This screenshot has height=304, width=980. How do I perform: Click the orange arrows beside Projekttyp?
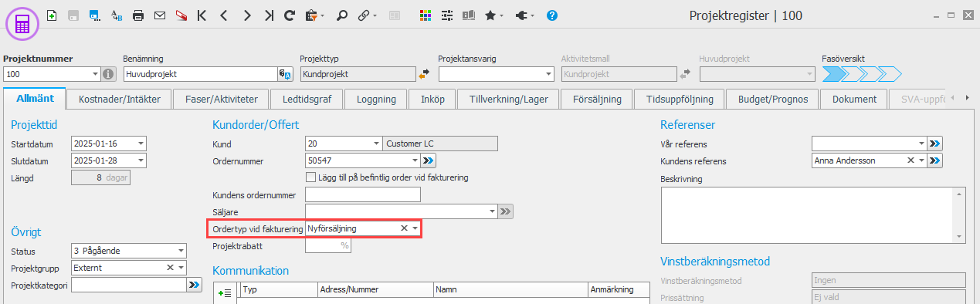click(424, 74)
